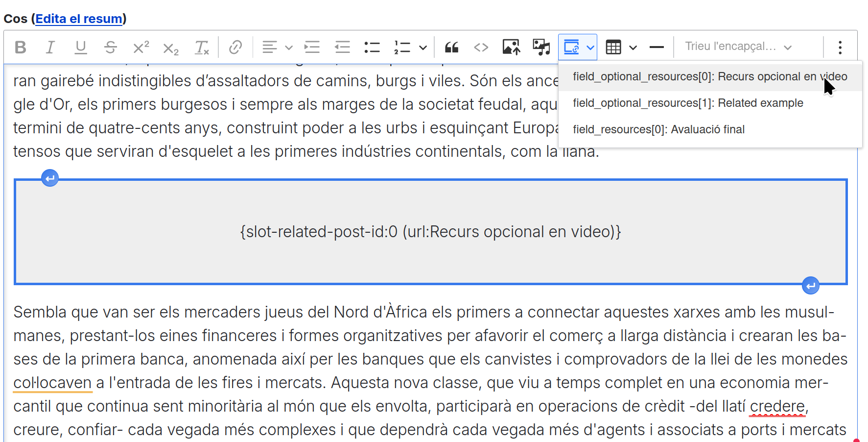Screen dimensions: 868x442
Task: Apply superscript formatting
Action: (x=141, y=48)
